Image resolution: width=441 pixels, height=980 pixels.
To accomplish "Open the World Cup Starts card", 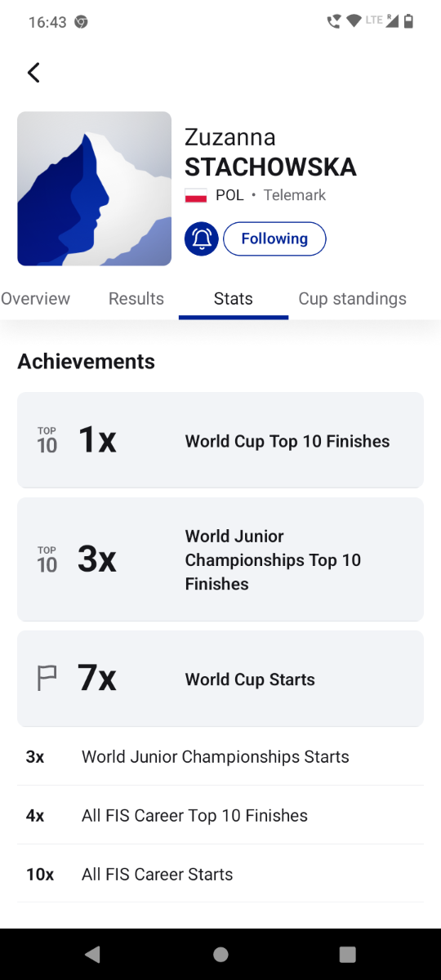I will (220, 679).
